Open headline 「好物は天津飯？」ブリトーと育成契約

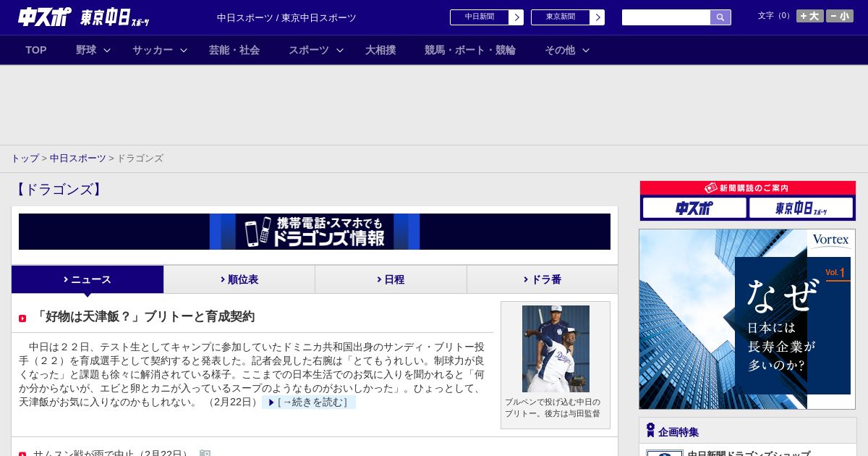(145, 316)
